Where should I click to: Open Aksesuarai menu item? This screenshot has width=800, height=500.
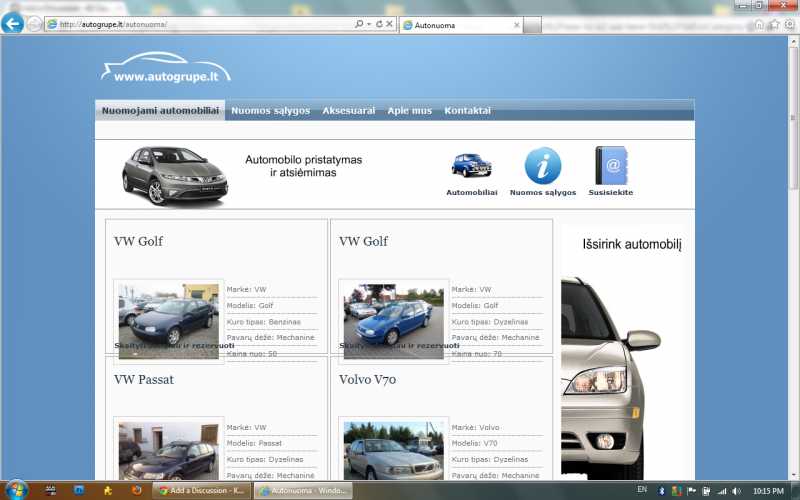(348, 110)
